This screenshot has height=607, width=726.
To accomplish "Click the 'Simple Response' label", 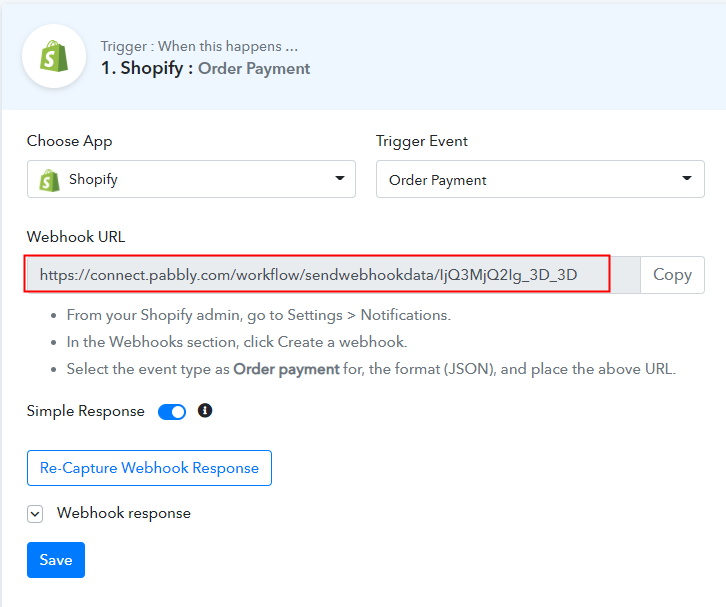I will point(86,411).
